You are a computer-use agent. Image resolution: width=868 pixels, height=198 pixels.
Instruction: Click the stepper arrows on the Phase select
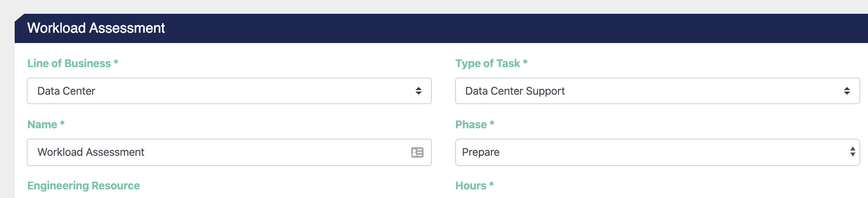click(x=852, y=152)
